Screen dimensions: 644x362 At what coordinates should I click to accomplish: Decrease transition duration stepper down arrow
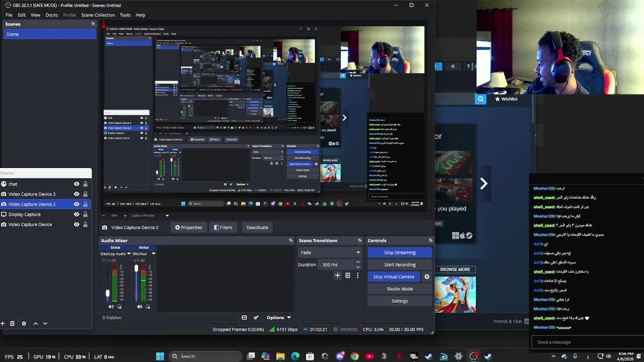coord(358,267)
